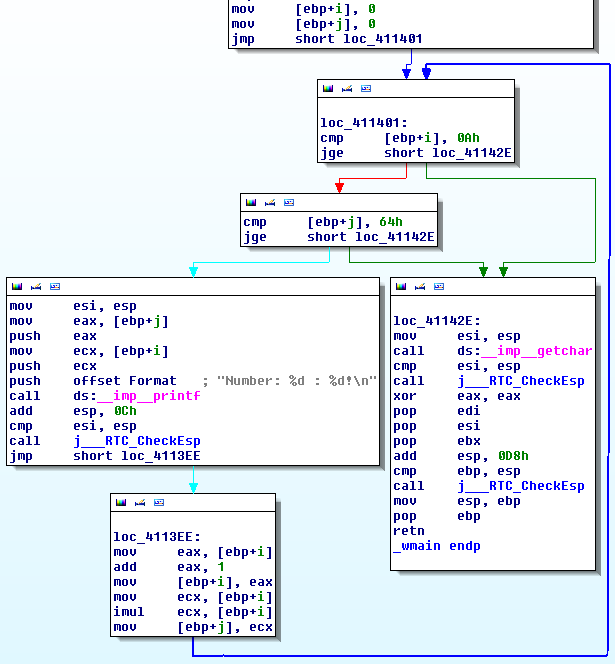Click group node icon on cmp [ebp+j] block
615x664 pixels.
(x=289, y=202)
